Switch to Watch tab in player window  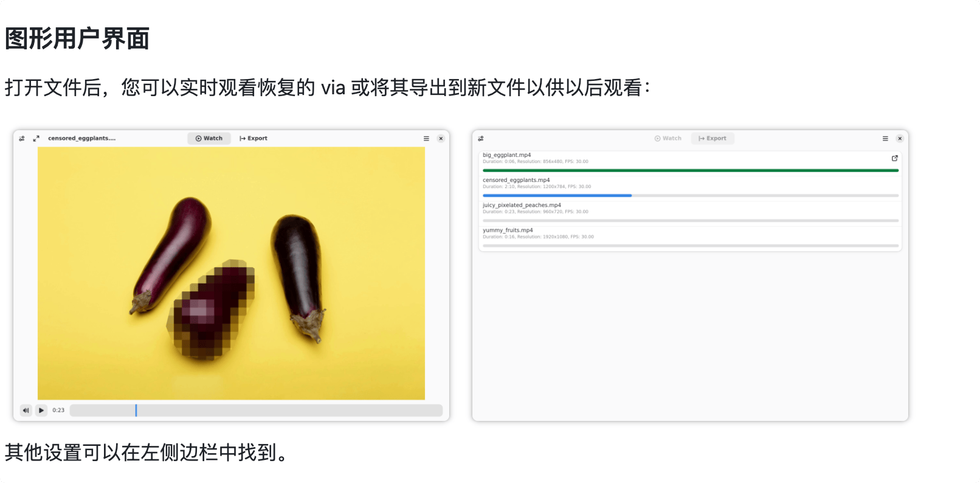coord(209,139)
